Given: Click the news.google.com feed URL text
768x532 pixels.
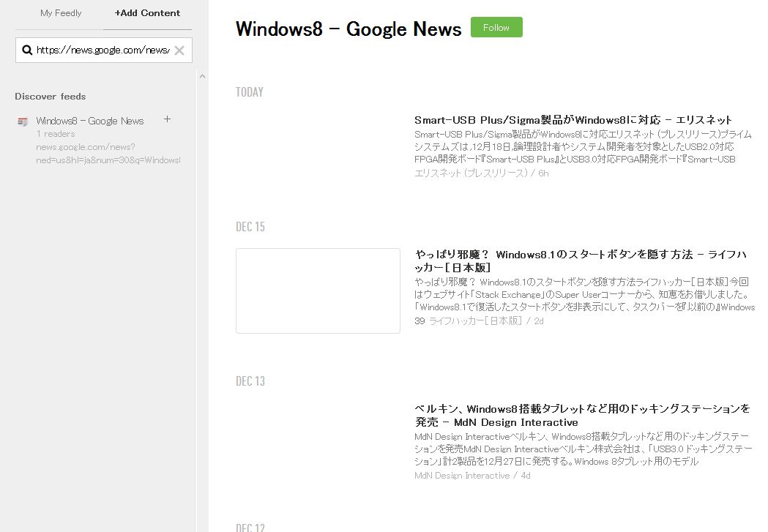Looking at the screenshot, I should click(x=108, y=154).
